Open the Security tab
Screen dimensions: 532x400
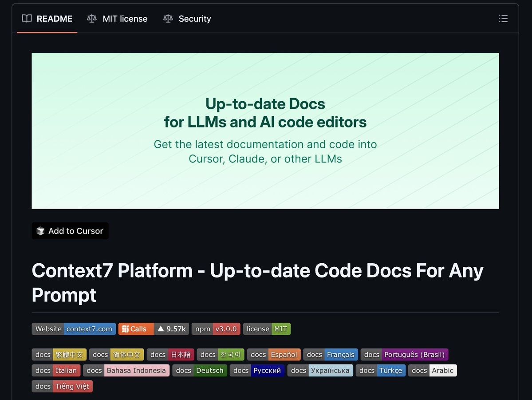187,19
